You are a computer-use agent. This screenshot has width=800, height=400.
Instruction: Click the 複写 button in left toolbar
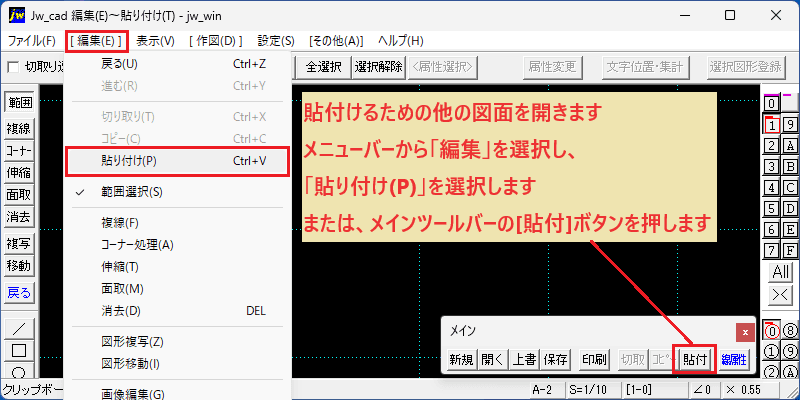point(19,244)
